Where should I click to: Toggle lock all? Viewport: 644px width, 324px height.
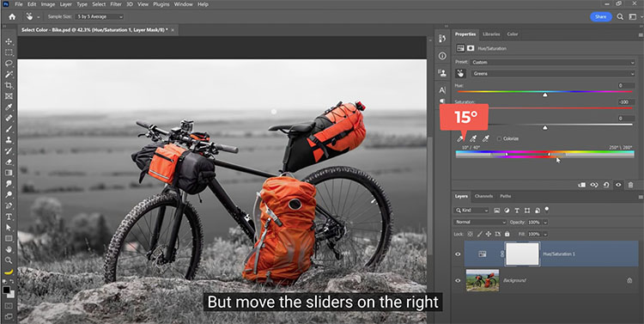coord(507,234)
